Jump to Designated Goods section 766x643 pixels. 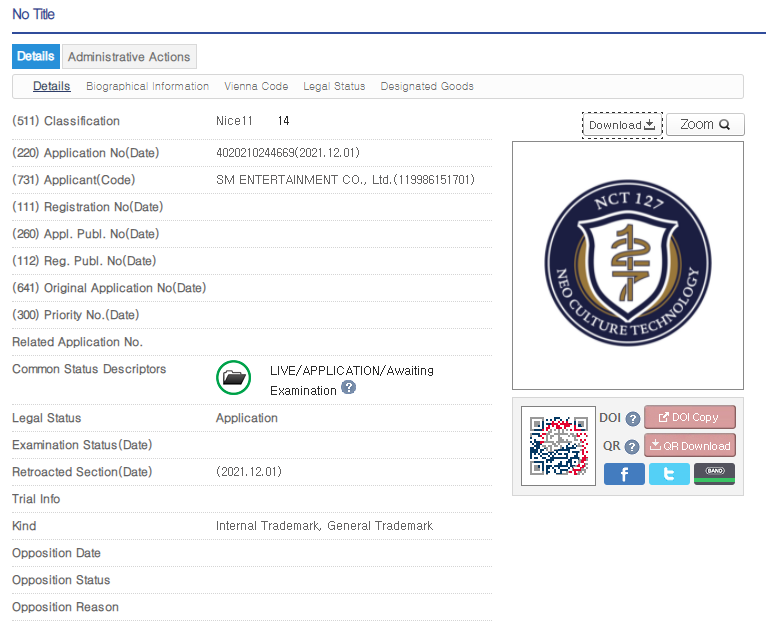pos(427,86)
